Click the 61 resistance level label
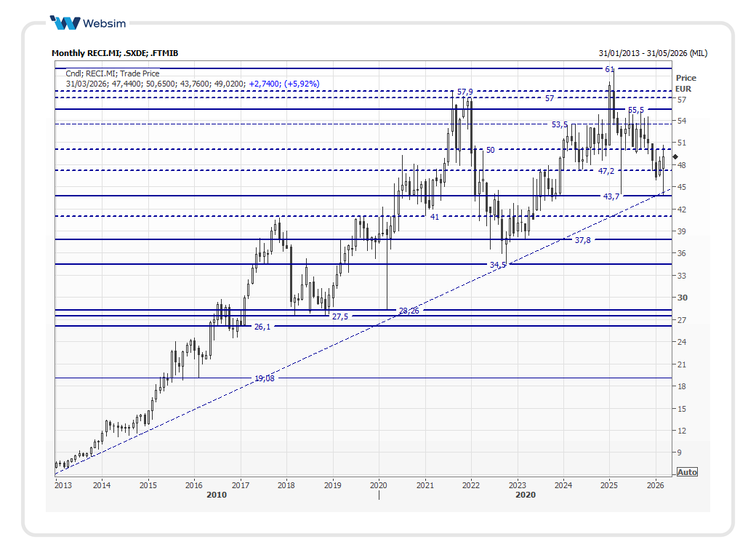 pos(609,69)
